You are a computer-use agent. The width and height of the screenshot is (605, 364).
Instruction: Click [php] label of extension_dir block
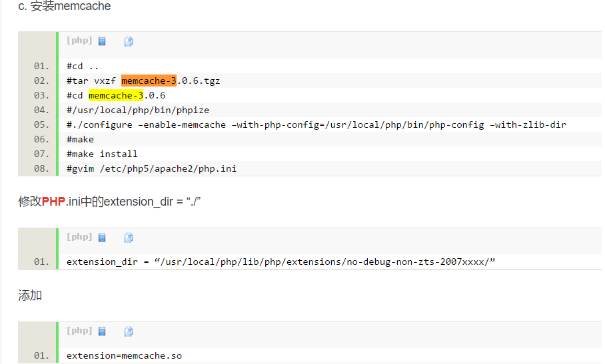(79, 237)
